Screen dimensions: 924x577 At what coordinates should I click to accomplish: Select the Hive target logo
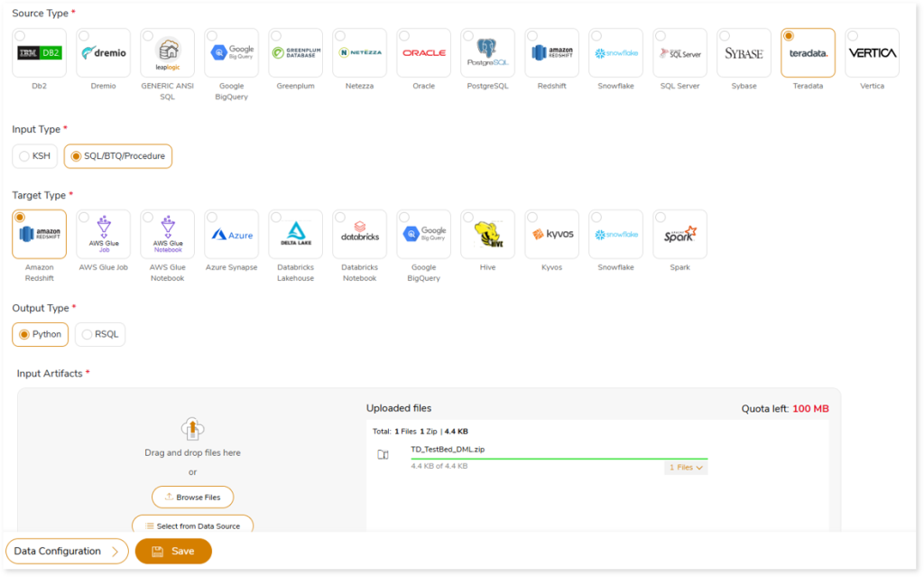(x=487, y=235)
